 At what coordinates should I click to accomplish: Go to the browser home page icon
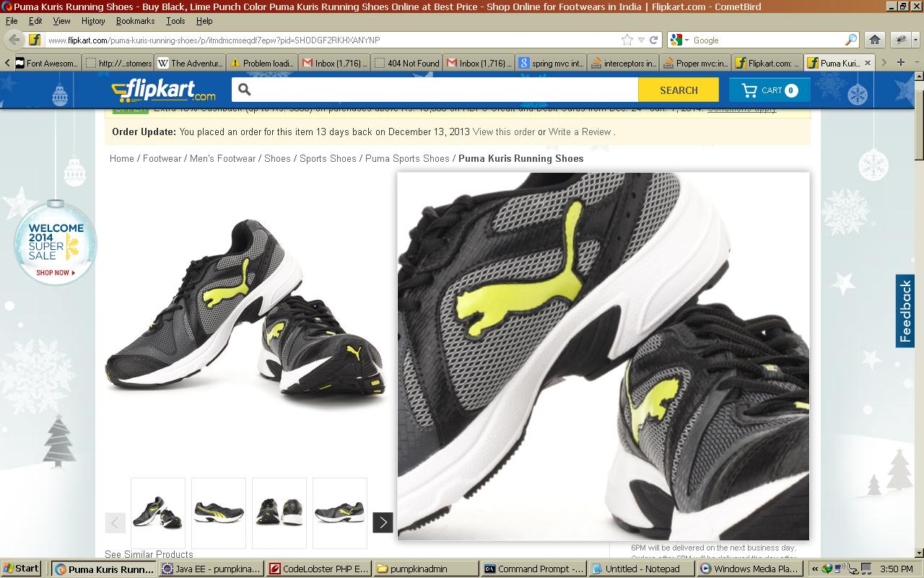point(875,40)
